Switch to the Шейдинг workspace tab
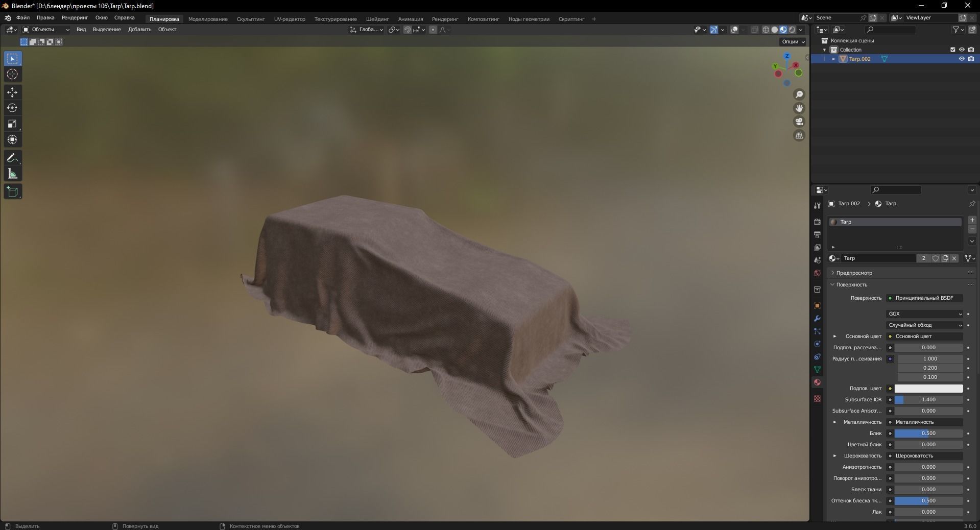 (377, 19)
